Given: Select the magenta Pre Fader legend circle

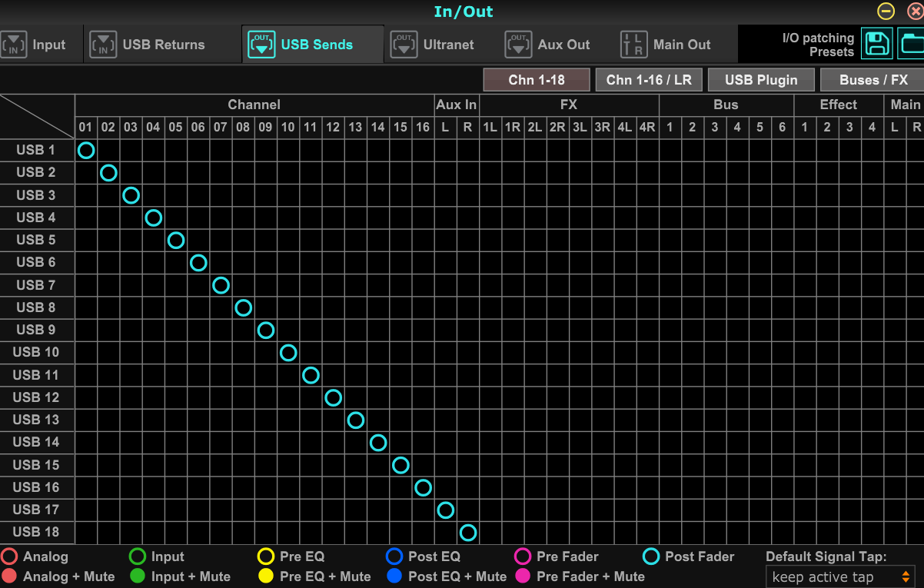Looking at the screenshot, I should (523, 556).
